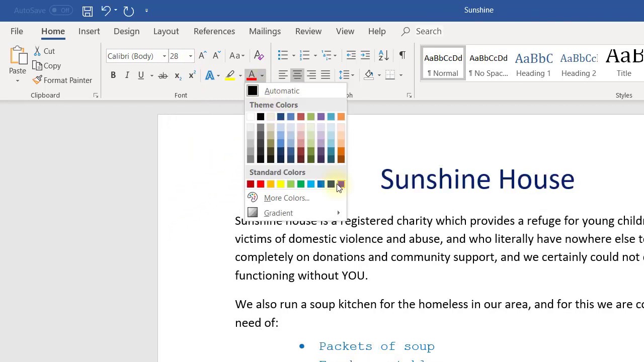Apply strikethrough formatting
This screenshot has height=362, width=644.
[163, 75]
